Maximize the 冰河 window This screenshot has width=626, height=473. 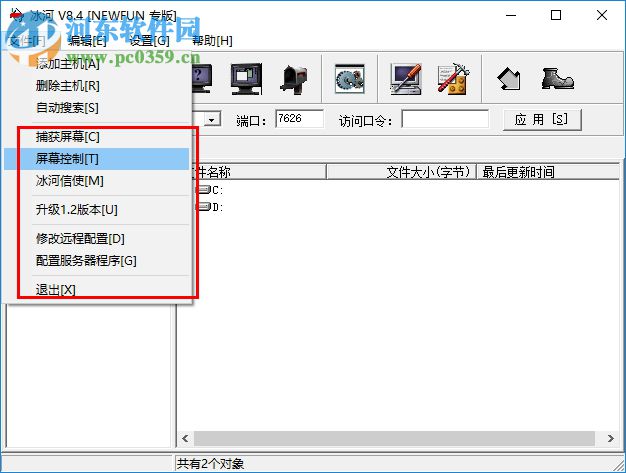click(x=556, y=16)
